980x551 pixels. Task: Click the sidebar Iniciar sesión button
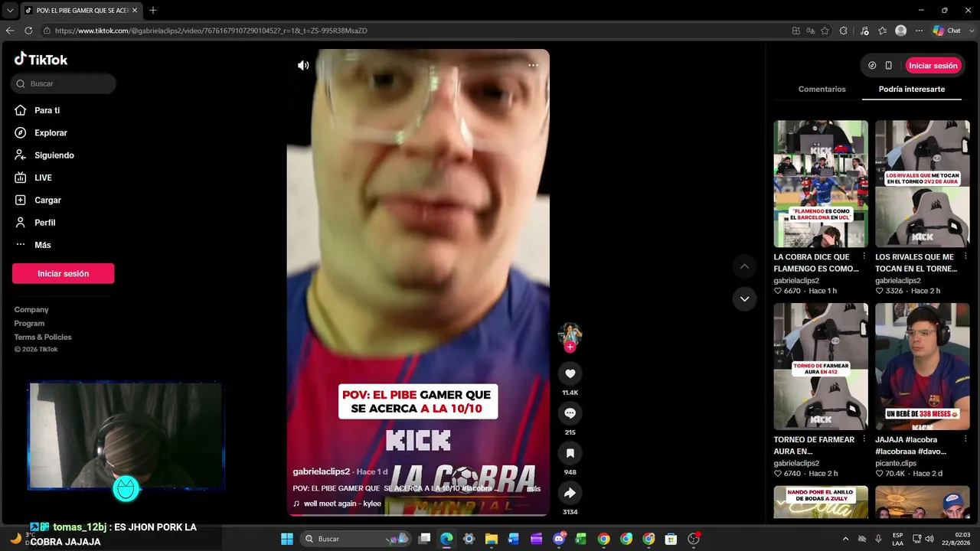point(63,273)
